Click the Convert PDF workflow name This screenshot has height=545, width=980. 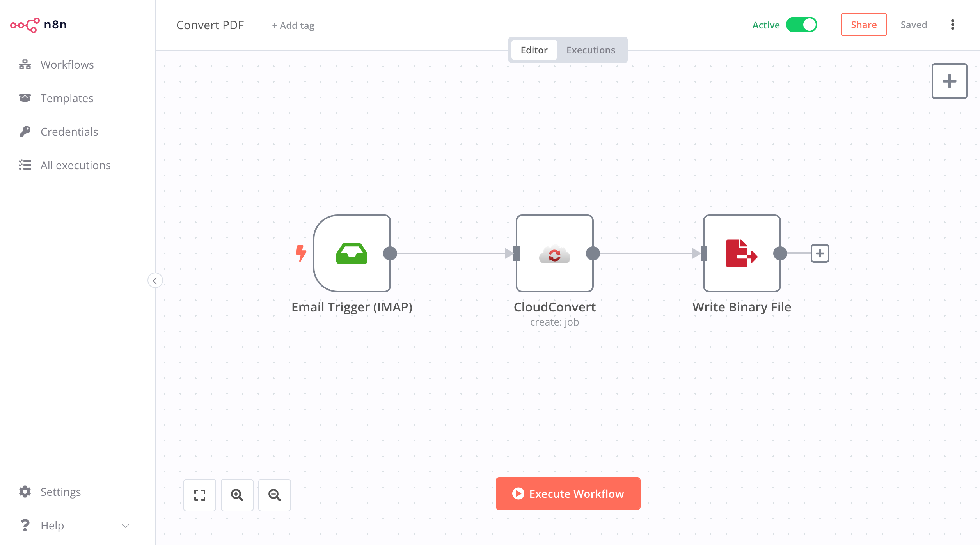(x=210, y=25)
